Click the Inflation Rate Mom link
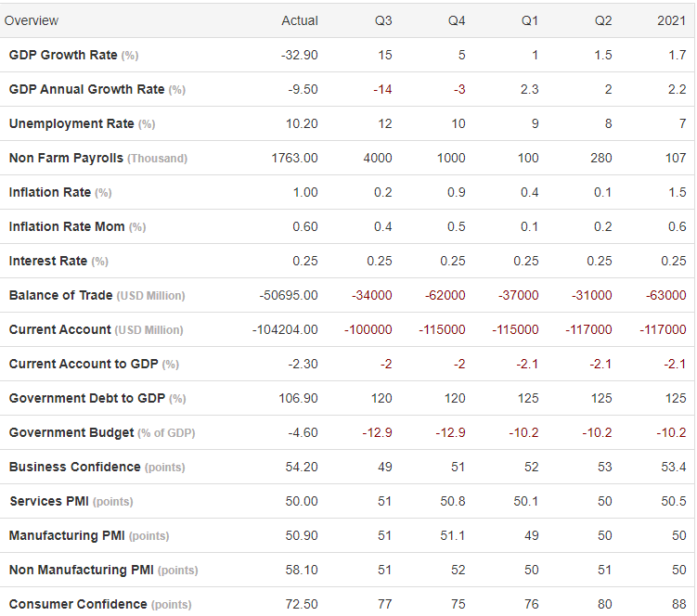 tap(67, 226)
